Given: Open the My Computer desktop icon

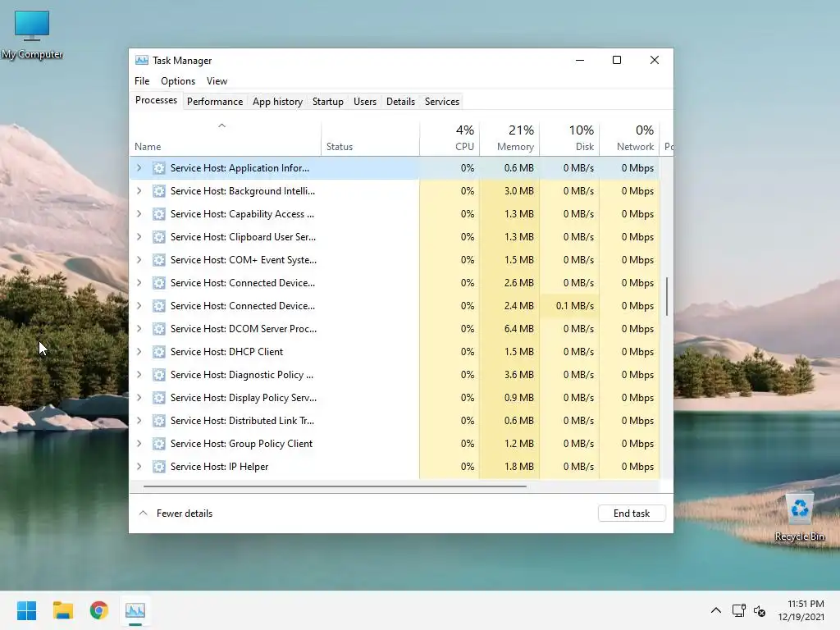Looking at the screenshot, I should (32, 34).
